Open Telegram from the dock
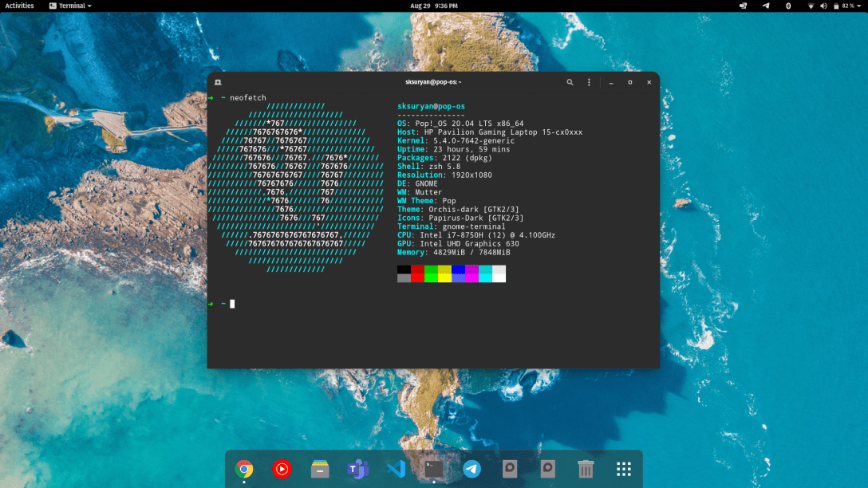The image size is (868, 488). pyautogui.click(x=471, y=469)
